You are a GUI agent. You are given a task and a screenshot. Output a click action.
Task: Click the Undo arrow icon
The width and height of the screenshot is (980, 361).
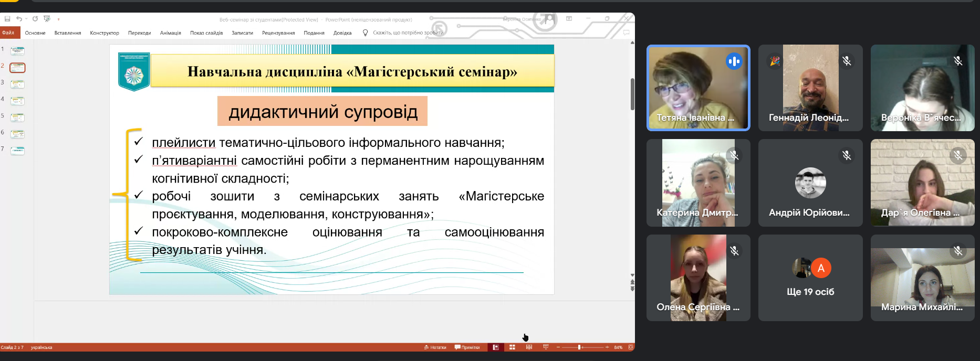[19, 19]
